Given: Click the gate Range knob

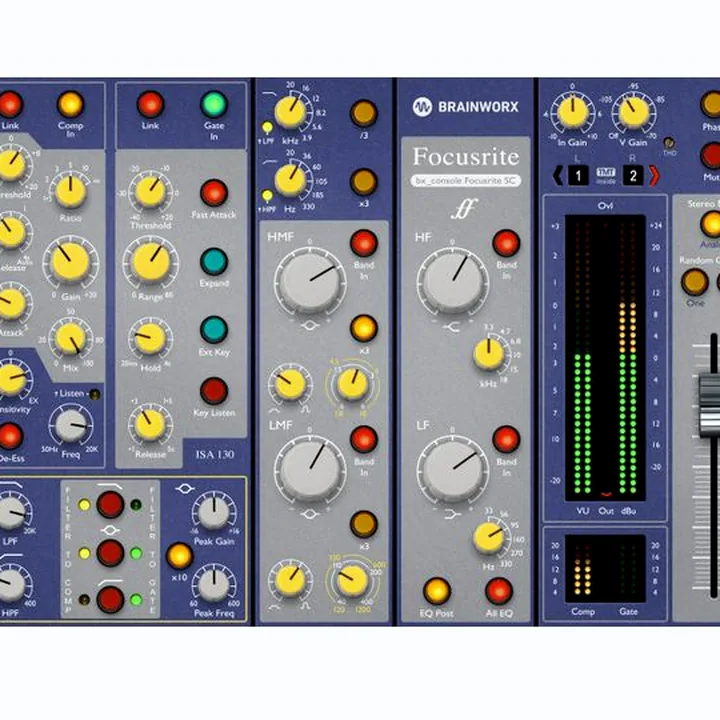Looking at the screenshot, I should (x=150, y=262).
